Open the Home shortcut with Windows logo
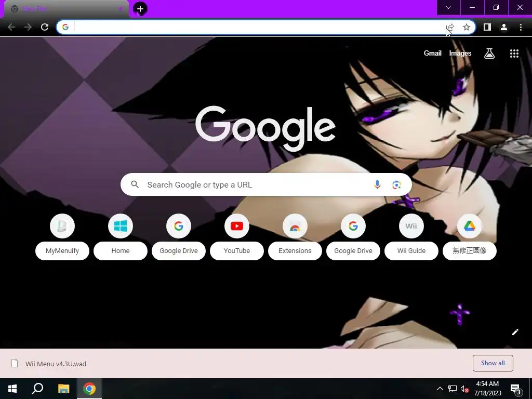Viewport: 532px width, 399px height. 121,226
